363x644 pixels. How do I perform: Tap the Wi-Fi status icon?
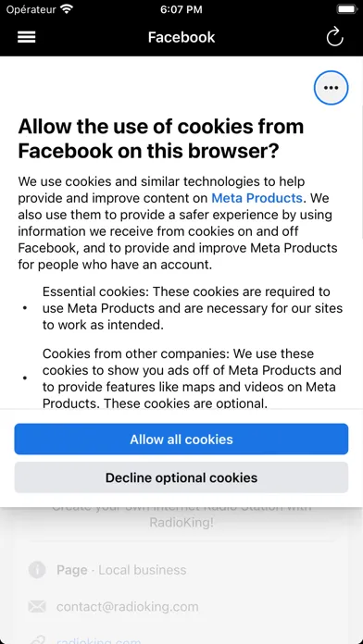pyautogui.click(x=66, y=9)
